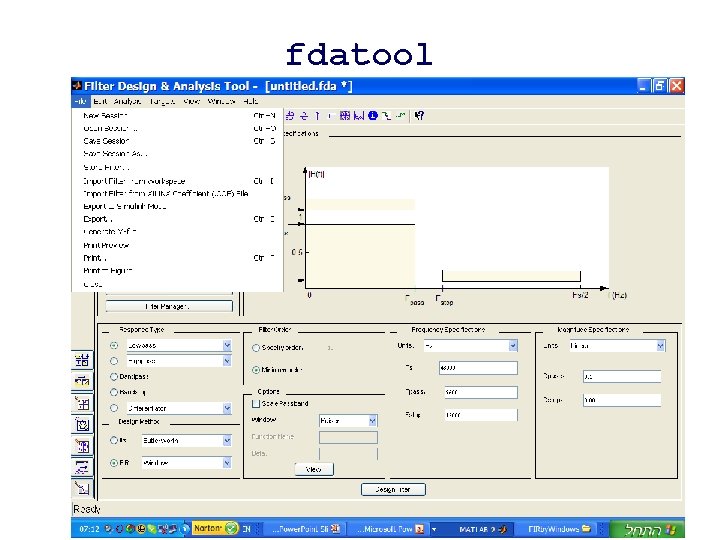Choose Print Preview in the File menu
This screenshot has width=720, height=540.
[x=178, y=246]
